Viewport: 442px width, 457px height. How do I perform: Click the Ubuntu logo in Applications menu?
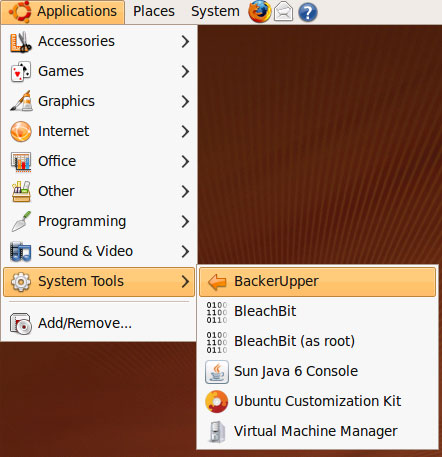[20, 11]
